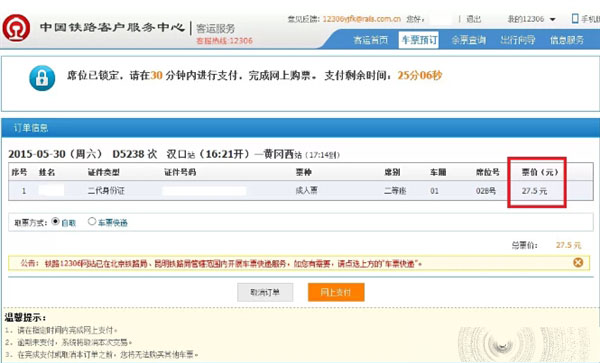600x363 pixels.
Task: Open the feedback email link 12306yjfk@rails.com.cn
Action: pos(362,19)
